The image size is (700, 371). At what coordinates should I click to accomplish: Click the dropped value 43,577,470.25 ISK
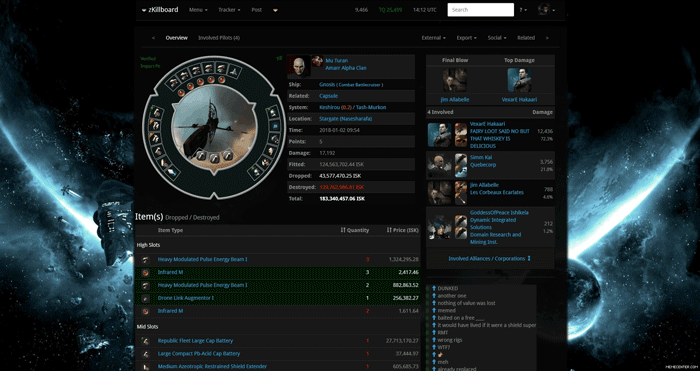(x=340, y=176)
